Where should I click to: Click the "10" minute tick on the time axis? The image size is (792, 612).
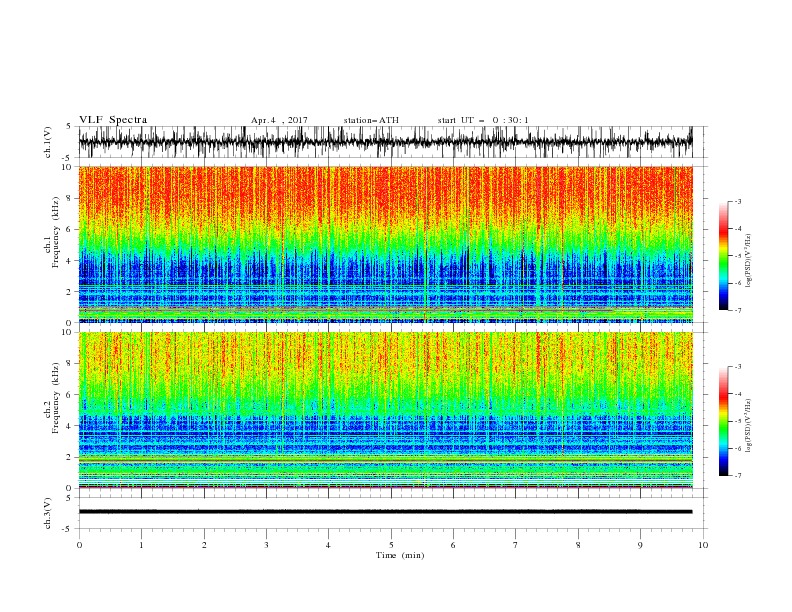tap(703, 545)
